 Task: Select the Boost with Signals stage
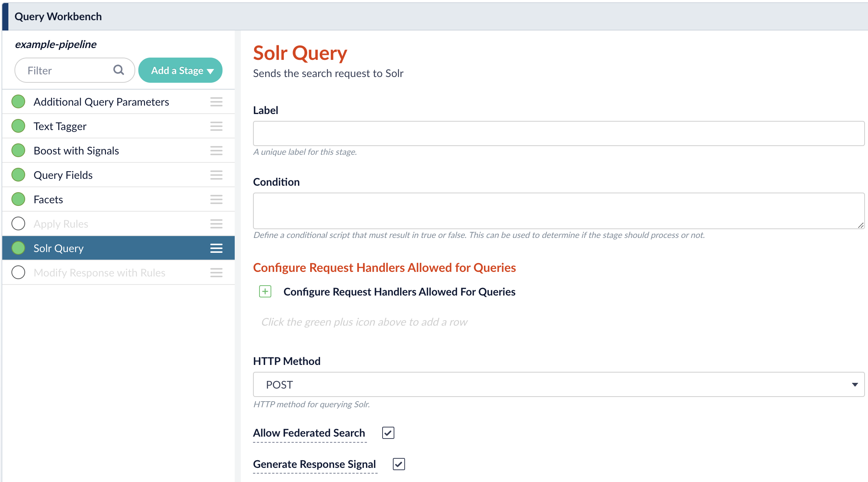point(76,150)
